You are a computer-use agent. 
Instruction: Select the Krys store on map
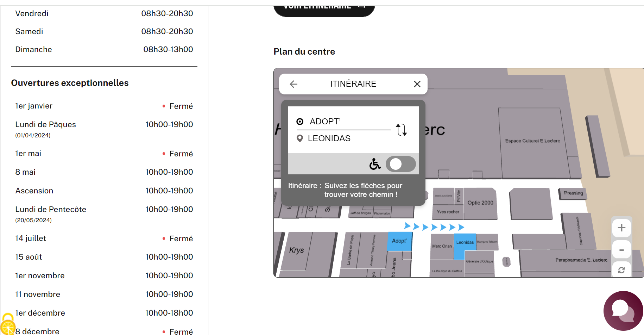[296, 250]
